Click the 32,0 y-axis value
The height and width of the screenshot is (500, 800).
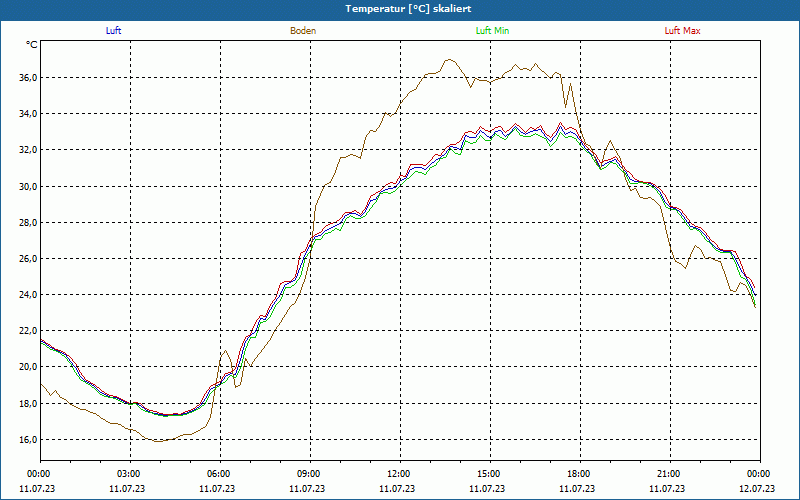pyautogui.click(x=28, y=150)
